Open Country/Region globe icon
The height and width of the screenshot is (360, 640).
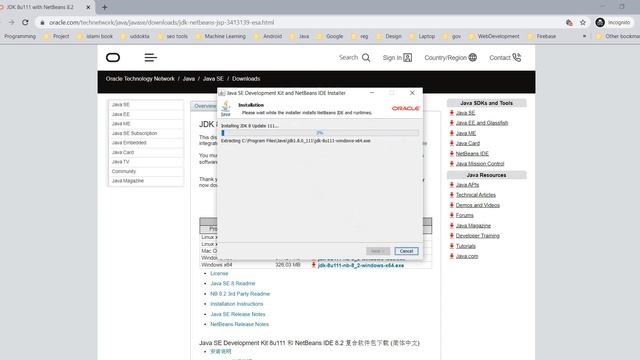473,58
